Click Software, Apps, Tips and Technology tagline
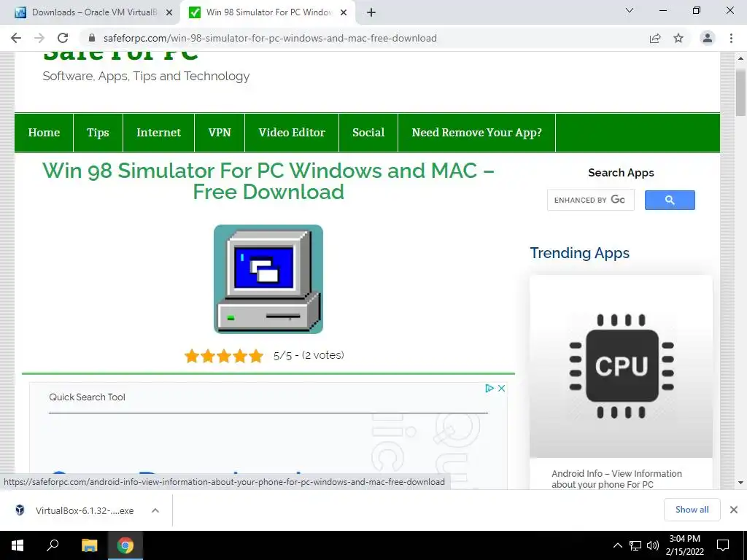Screen dimensions: 747x560 pos(146,76)
